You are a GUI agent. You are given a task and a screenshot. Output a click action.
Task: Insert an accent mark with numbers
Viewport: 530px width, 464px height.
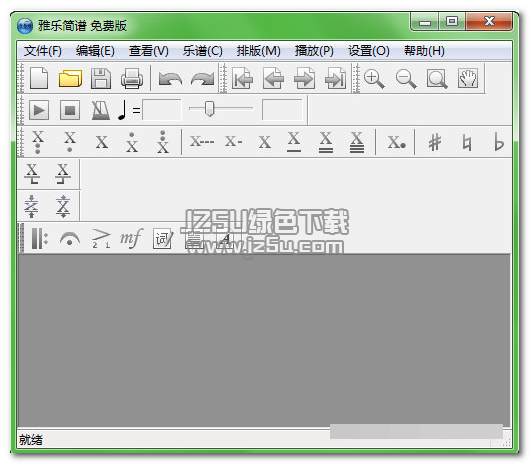pos(101,239)
